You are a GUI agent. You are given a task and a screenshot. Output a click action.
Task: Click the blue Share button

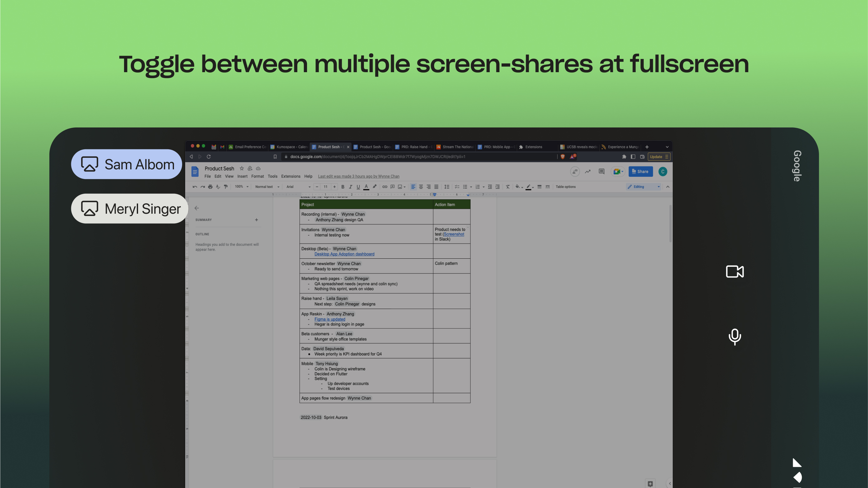pyautogui.click(x=640, y=172)
